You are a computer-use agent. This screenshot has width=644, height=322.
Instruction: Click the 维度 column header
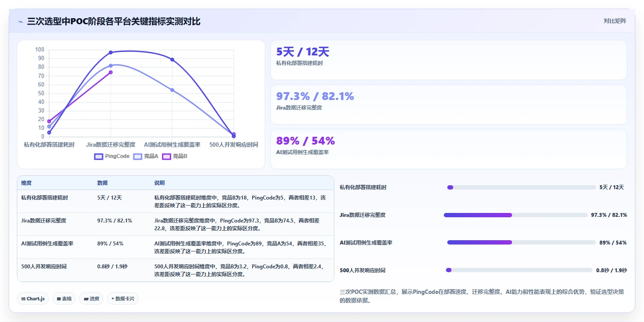point(26,183)
